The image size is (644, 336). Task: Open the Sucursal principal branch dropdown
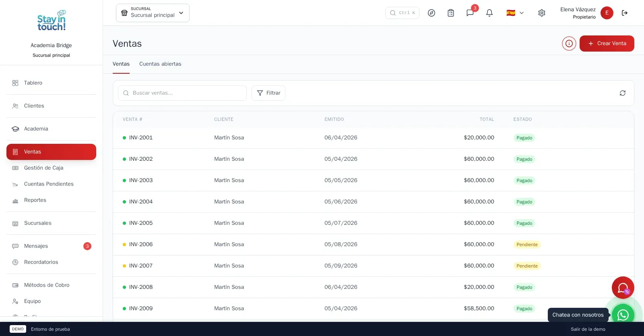(153, 13)
